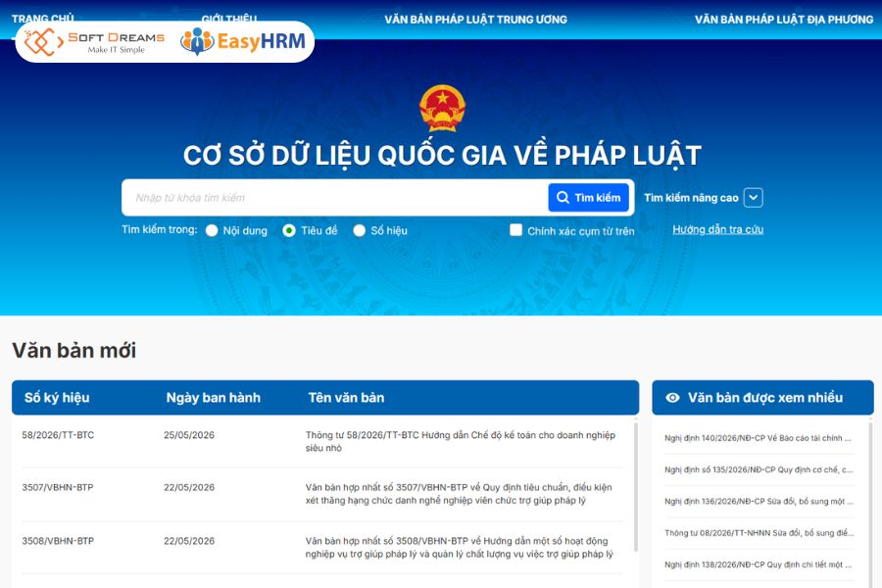Image resolution: width=882 pixels, height=588 pixels.
Task: Focus the keyword search input field
Action: [335, 198]
